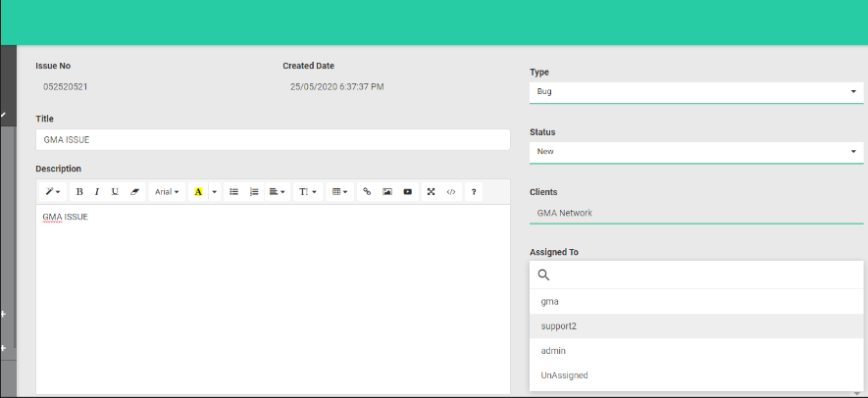Toggle bold formatting in description editor

click(79, 192)
